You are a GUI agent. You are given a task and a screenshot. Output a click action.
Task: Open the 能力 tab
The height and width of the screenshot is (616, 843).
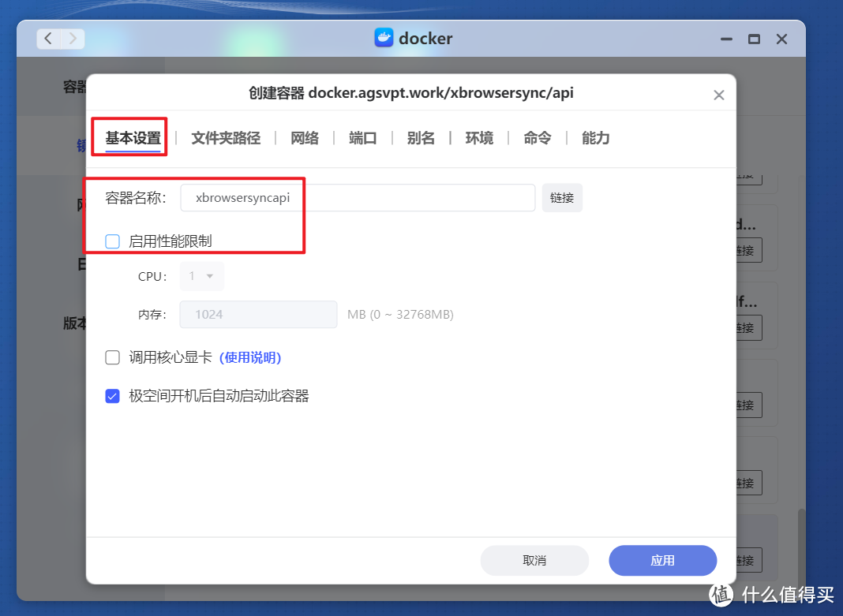pyautogui.click(x=595, y=137)
